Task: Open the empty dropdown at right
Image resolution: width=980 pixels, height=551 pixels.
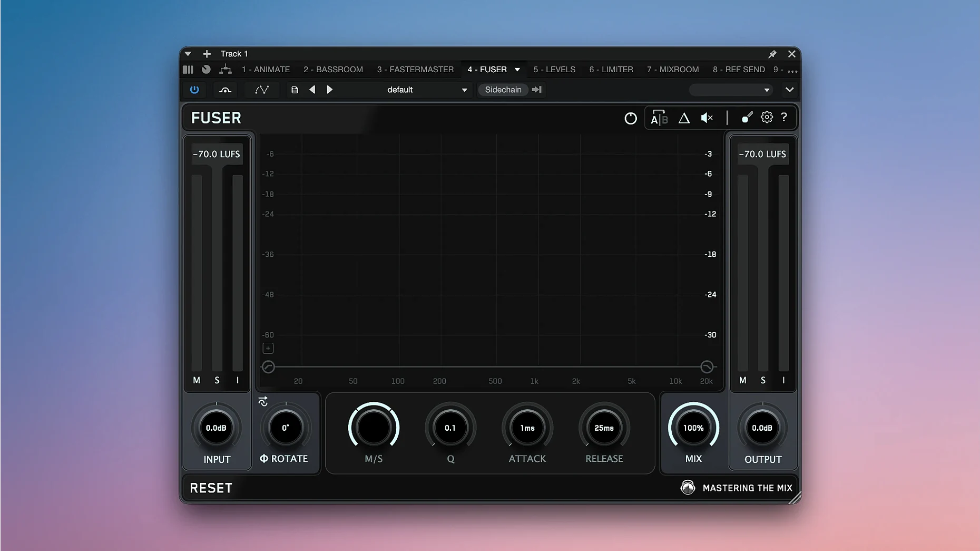Action: pos(731,90)
